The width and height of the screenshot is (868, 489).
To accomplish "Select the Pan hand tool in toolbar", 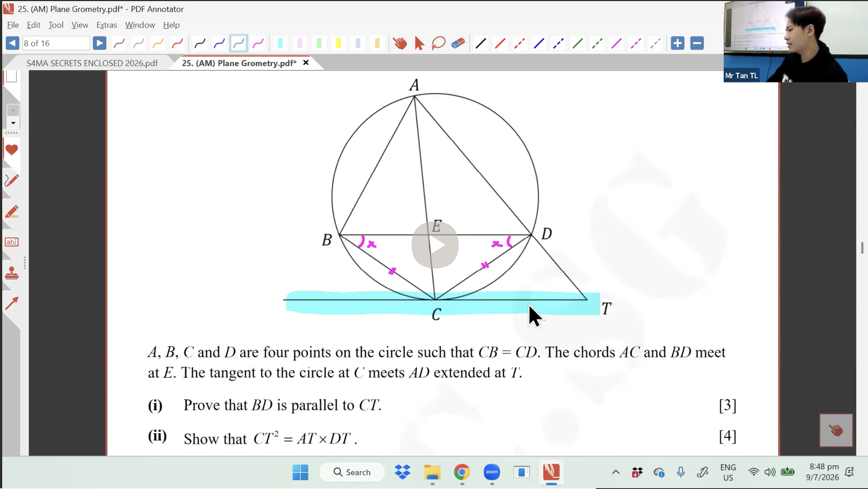I will pos(400,43).
